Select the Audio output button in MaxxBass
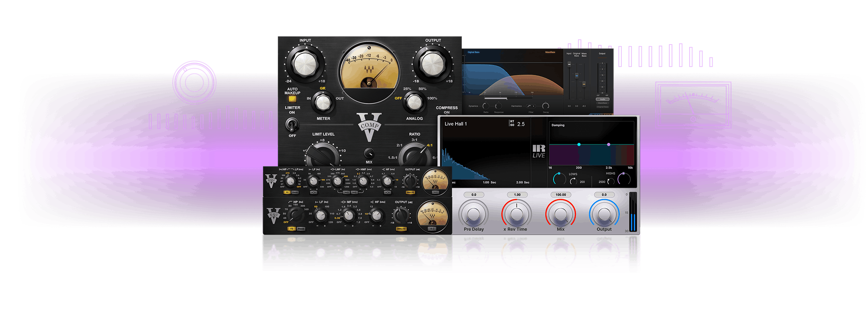Image resolution: width=868 pixels, height=313 pixels. coord(602,99)
